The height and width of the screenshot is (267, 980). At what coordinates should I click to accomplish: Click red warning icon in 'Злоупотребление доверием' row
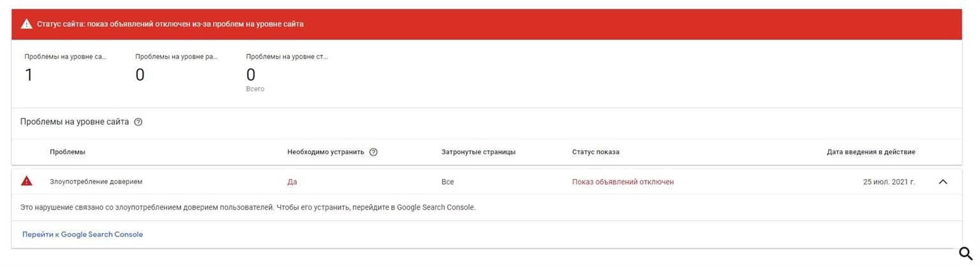[x=27, y=181]
